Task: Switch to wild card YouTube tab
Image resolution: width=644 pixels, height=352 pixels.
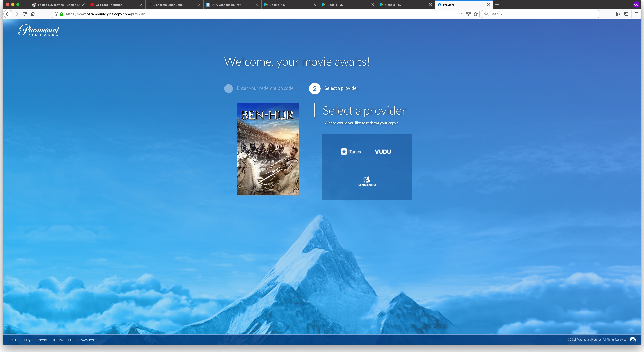Action: click(x=117, y=5)
